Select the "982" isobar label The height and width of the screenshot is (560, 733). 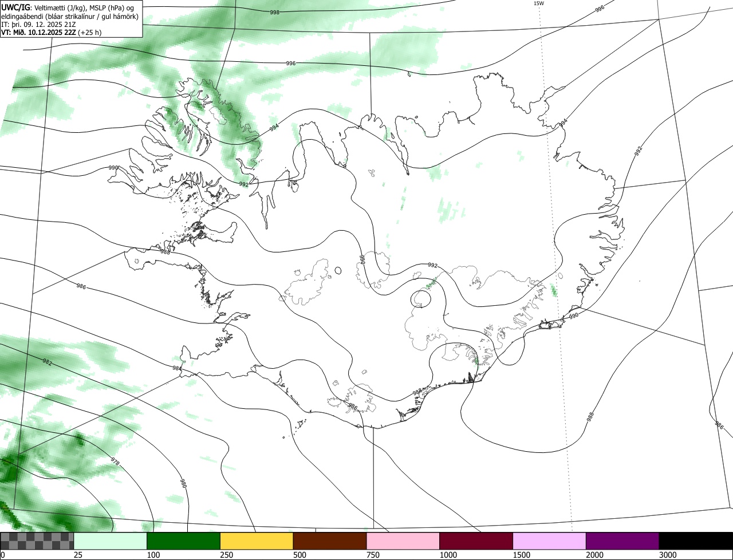pos(47,362)
